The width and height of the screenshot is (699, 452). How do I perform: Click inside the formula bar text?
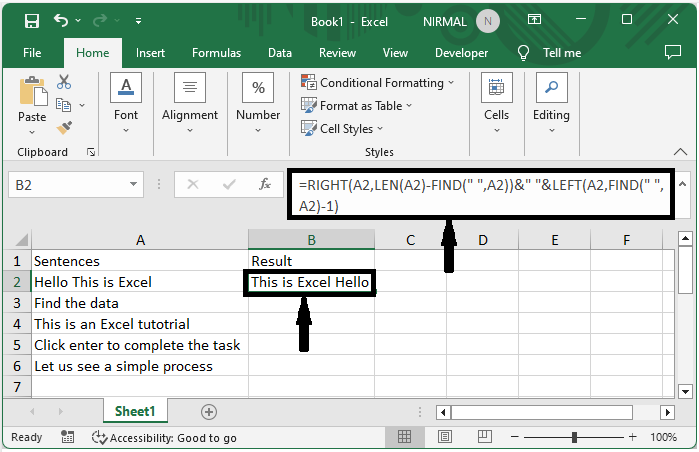[x=481, y=195]
